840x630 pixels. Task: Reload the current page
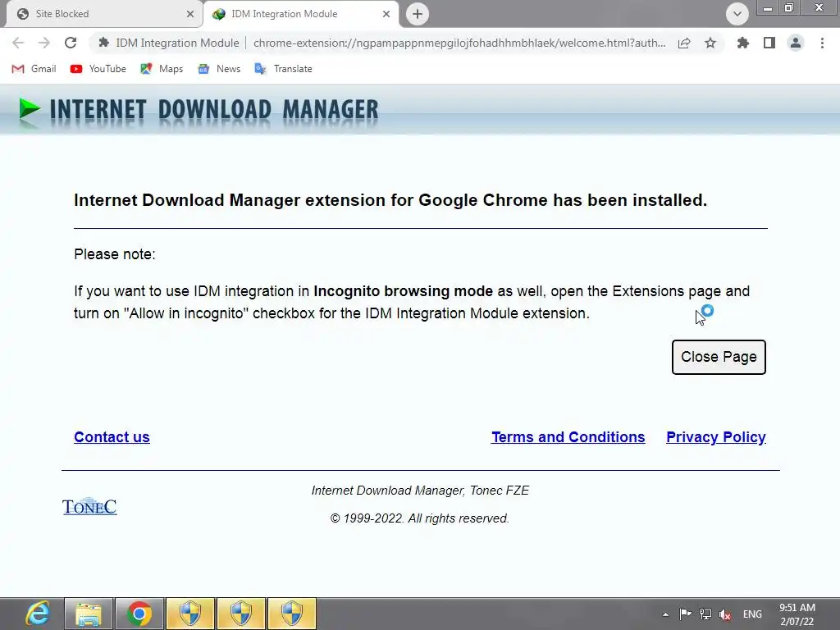(71, 43)
